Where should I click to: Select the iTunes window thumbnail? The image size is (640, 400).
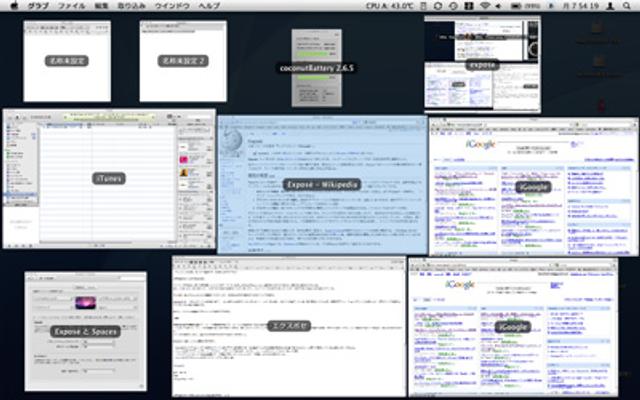[x=109, y=178]
